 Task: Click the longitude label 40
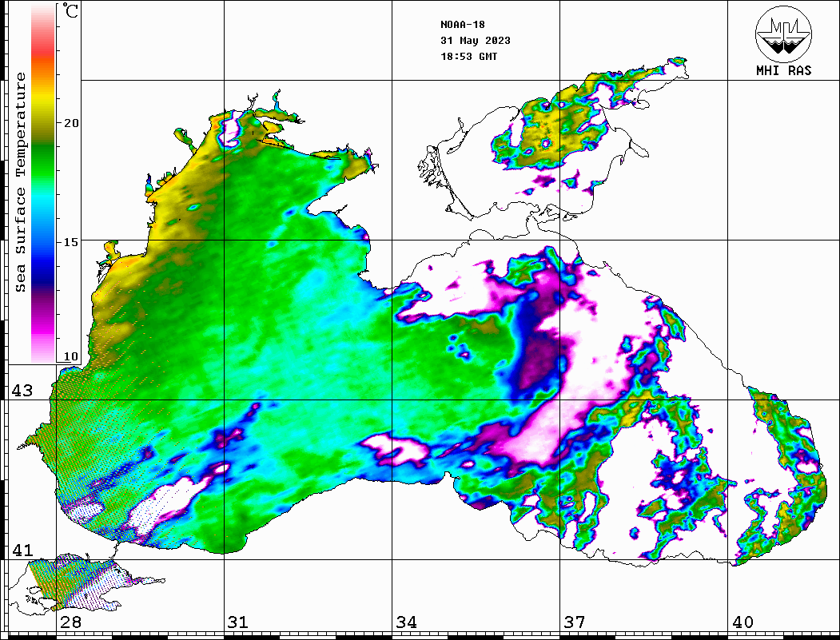pyautogui.click(x=742, y=622)
